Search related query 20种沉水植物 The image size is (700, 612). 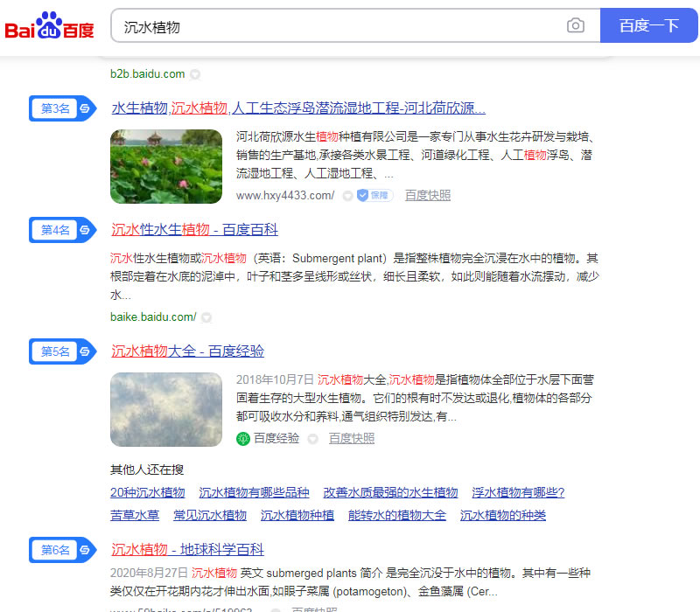click(147, 492)
